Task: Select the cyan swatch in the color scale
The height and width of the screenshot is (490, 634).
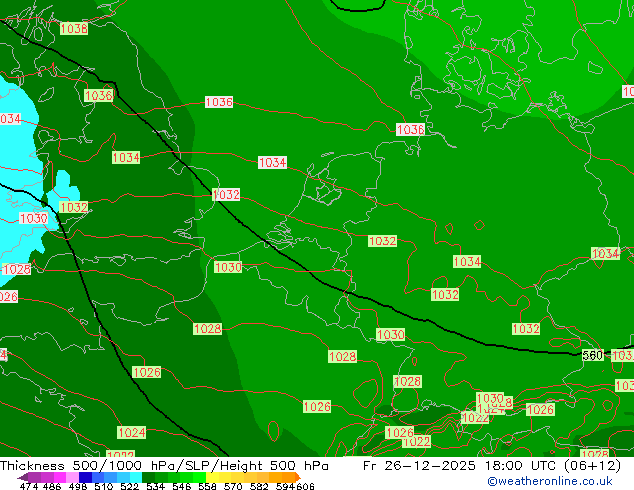Action: tap(136, 477)
